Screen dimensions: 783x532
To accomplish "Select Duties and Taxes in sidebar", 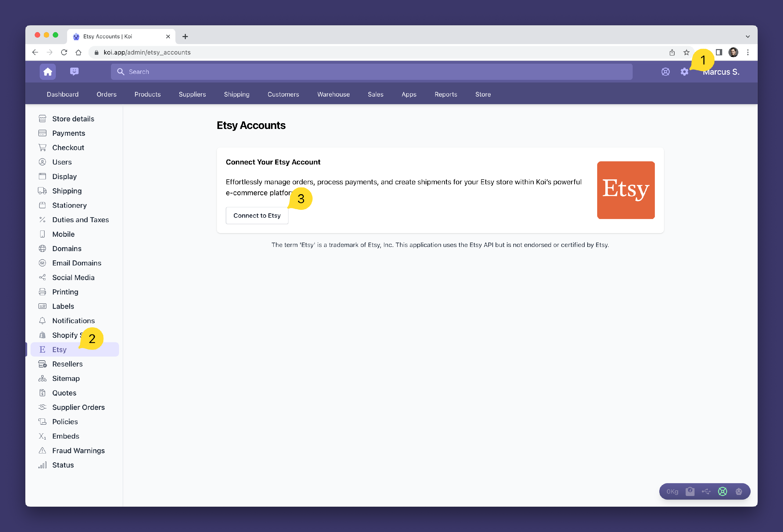I will (80, 220).
